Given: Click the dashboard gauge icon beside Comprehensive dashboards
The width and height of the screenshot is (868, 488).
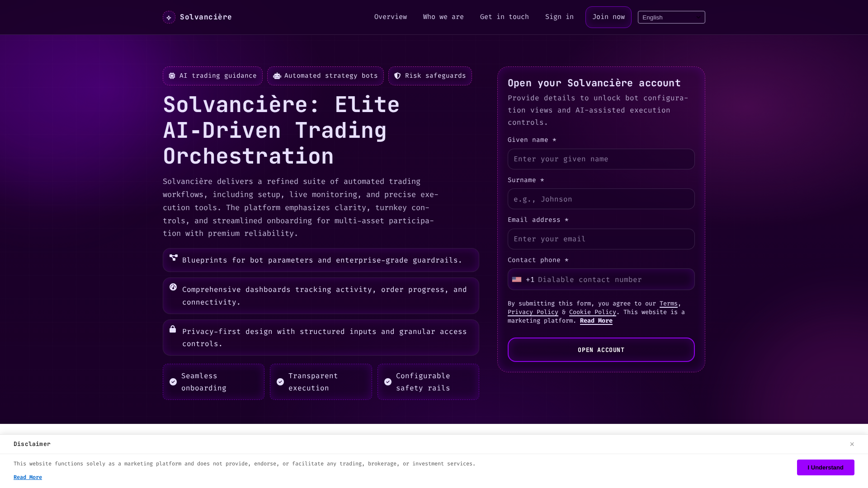Looking at the screenshot, I should [173, 287].
